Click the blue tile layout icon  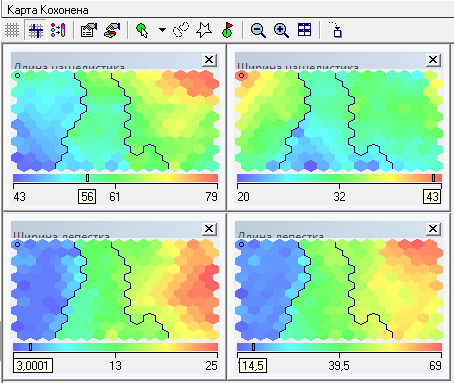coord(304,30)
